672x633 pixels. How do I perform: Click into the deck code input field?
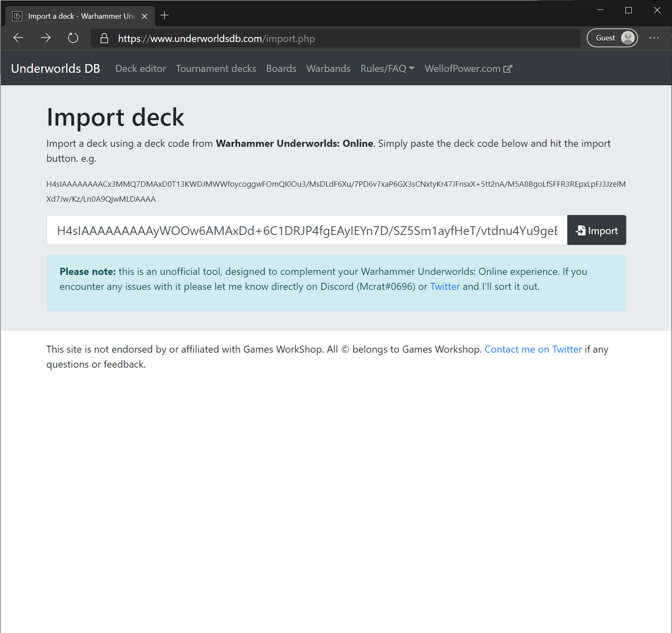tap(307, 230)
